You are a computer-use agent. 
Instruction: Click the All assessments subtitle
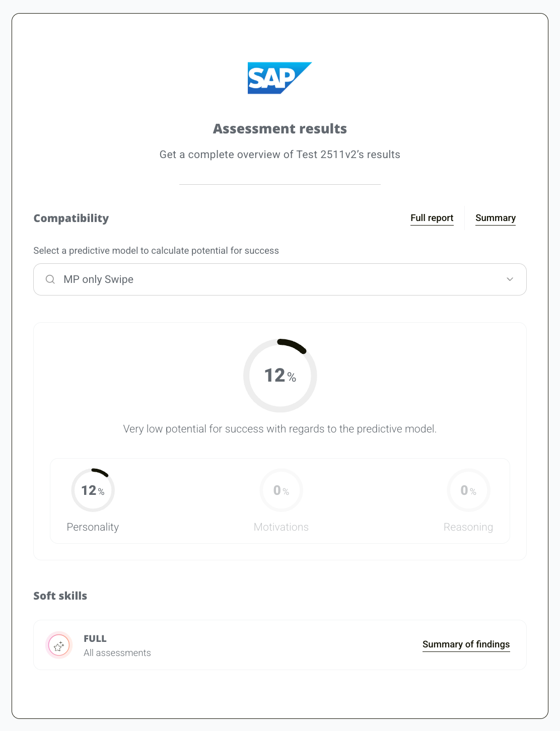[117, 653]
